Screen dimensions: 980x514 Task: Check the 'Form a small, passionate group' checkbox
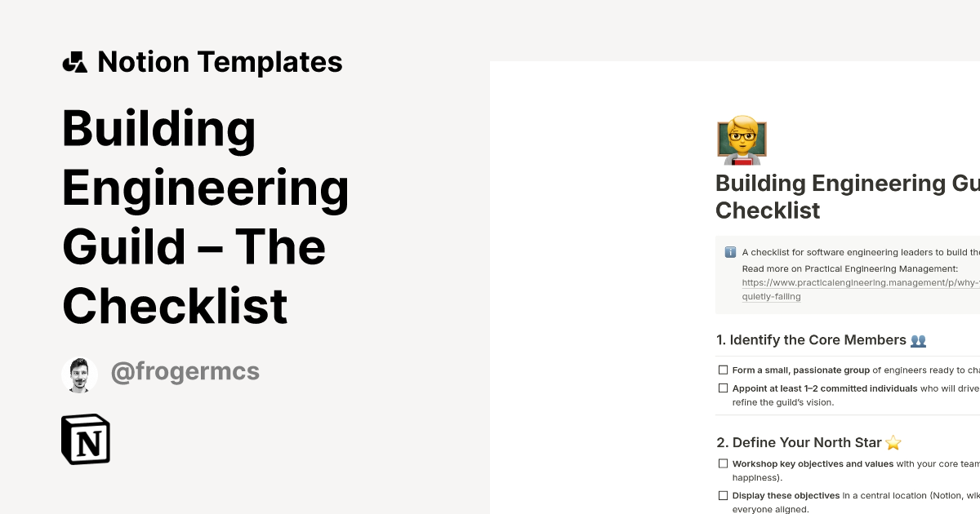pos(723,369)
